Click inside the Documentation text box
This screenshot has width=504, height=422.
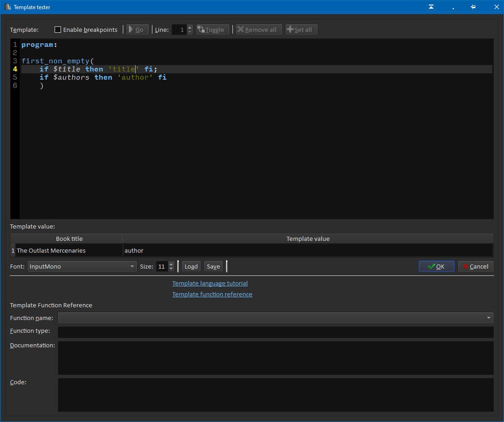coord(275,358)
